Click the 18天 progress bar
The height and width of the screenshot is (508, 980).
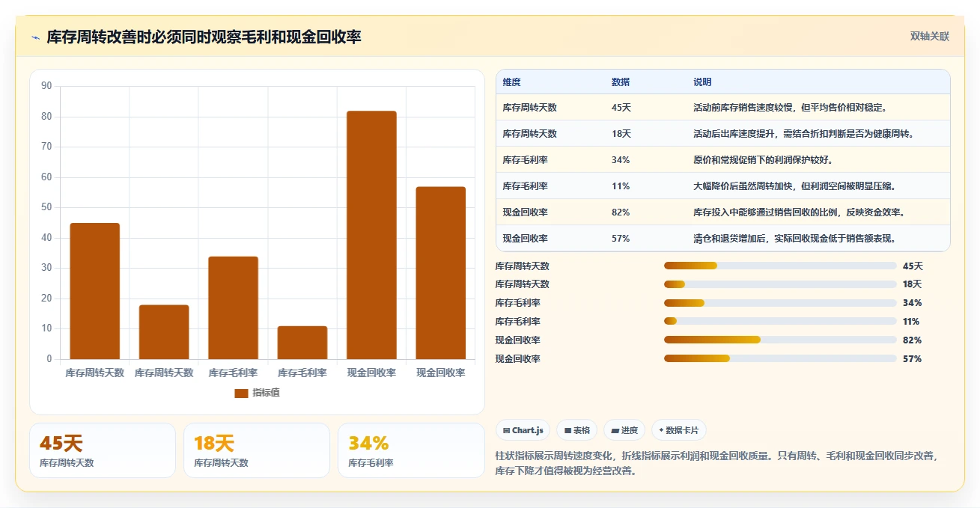(x=780, y=284)
